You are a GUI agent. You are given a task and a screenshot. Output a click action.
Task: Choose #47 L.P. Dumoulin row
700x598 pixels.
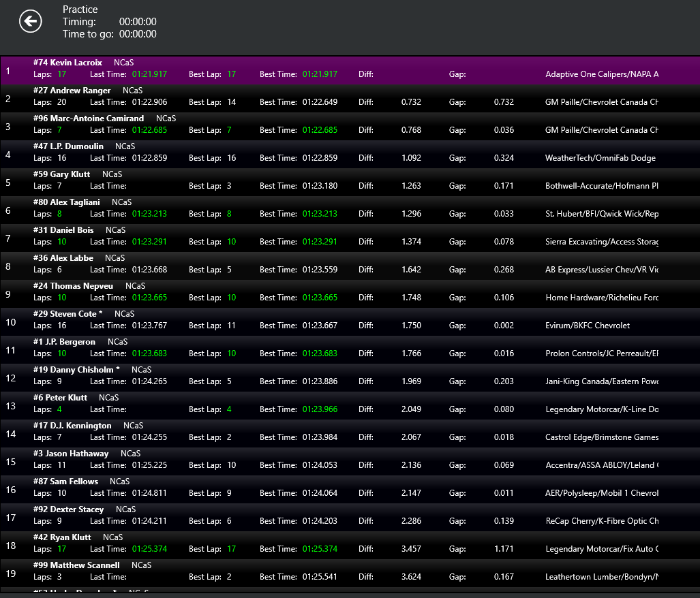[x=350, y=155]
